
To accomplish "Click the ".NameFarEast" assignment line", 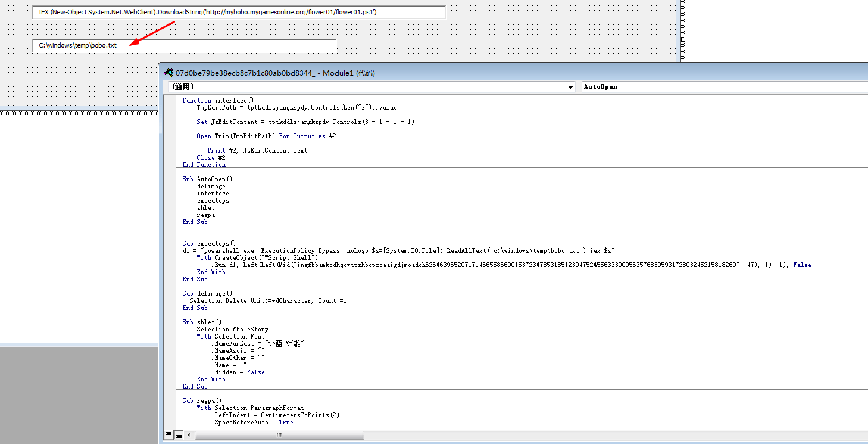I will [x=258, y=343].
